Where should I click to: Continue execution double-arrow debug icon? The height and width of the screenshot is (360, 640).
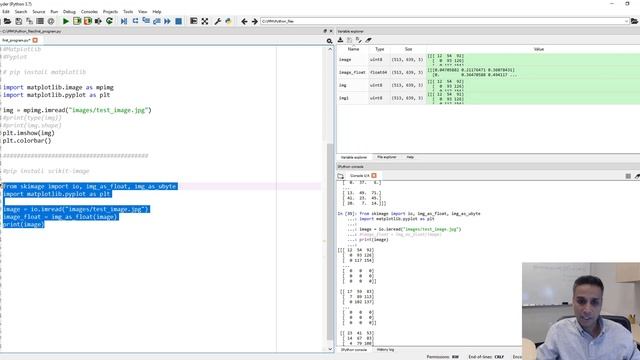(167, 21)
